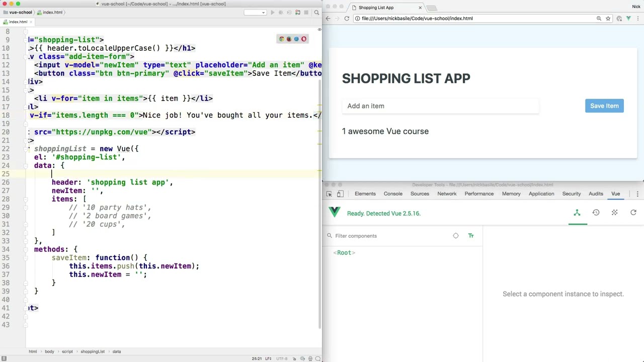The height and width of the screenshot is (362, 644).
Task: Click the 25:21 cursor position indicator
Action: (257, 358)
